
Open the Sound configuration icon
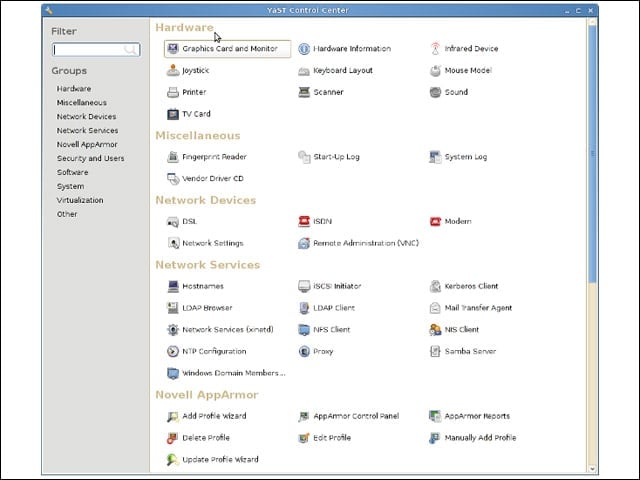coord(436,92)
